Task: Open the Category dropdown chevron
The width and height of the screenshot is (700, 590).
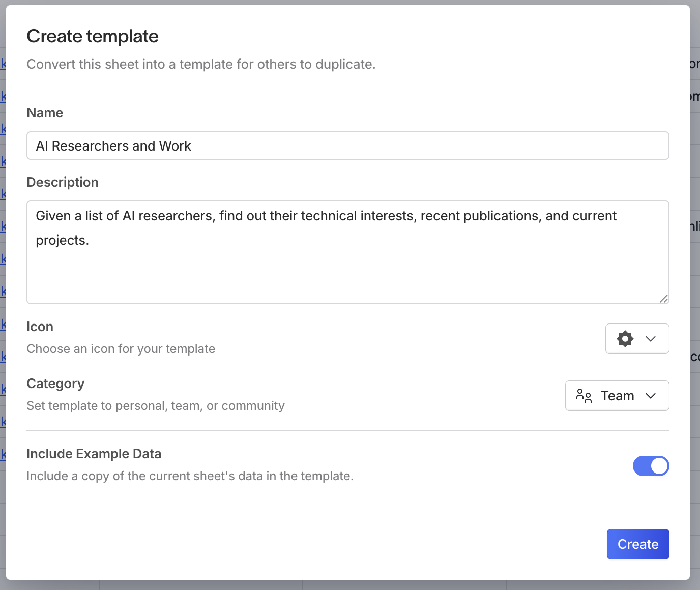Action: click(x=651, y=396)
